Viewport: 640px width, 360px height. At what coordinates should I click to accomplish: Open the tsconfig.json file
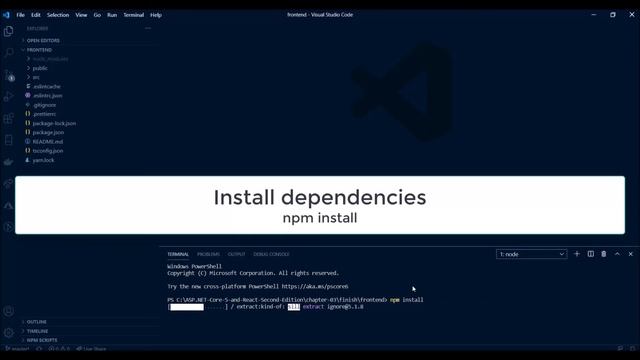(x=48, y=151)
